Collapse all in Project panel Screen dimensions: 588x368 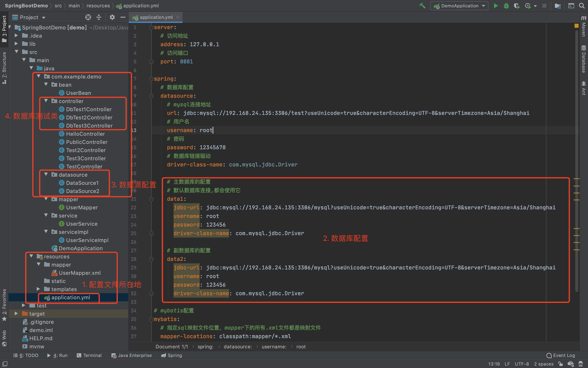99,17
